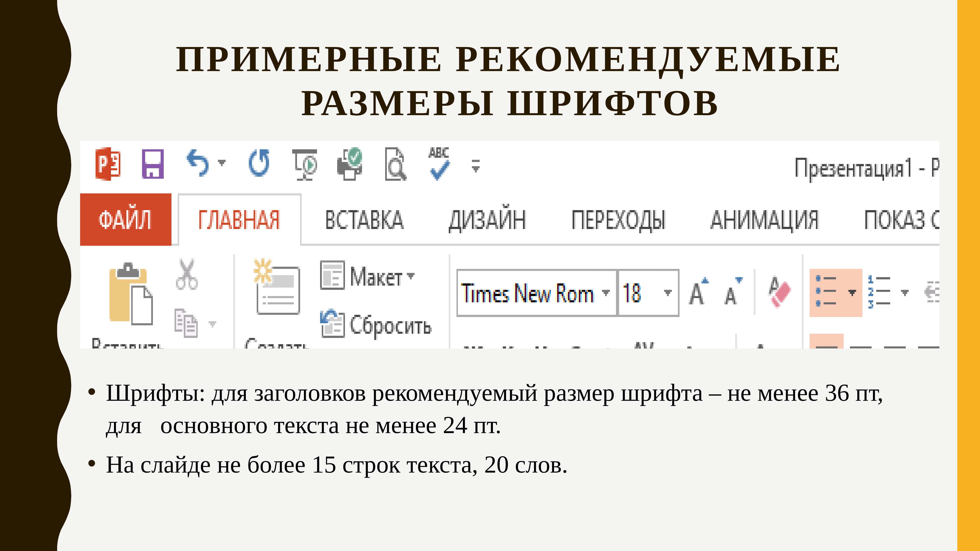Expand the font name dropdown arrow

click(x=606, y=292)
